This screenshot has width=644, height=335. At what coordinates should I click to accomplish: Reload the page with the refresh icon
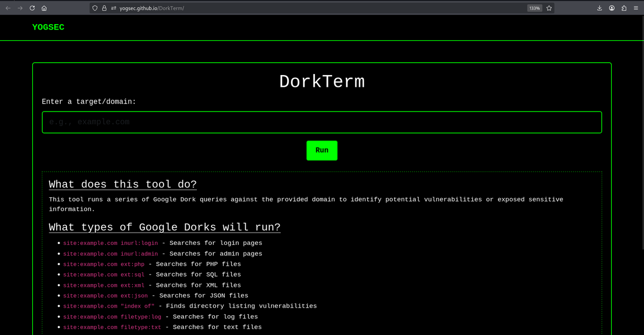pos(32,8)
